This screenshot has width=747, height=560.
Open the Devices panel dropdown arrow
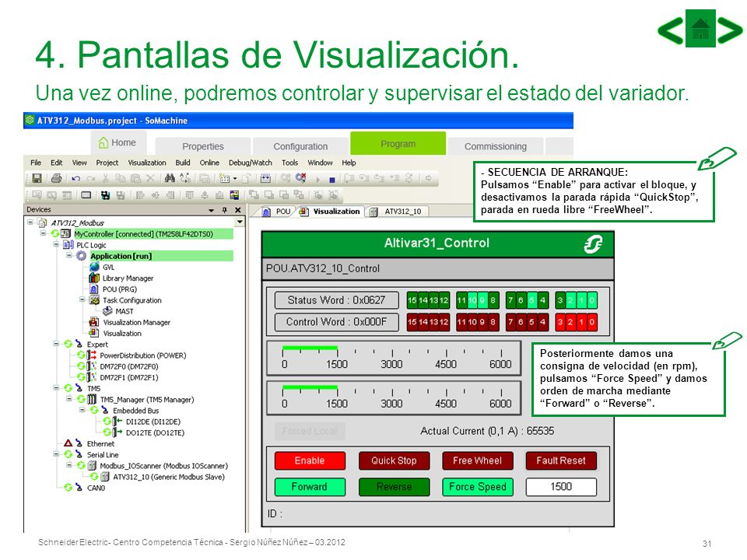[x=211, y=210]
